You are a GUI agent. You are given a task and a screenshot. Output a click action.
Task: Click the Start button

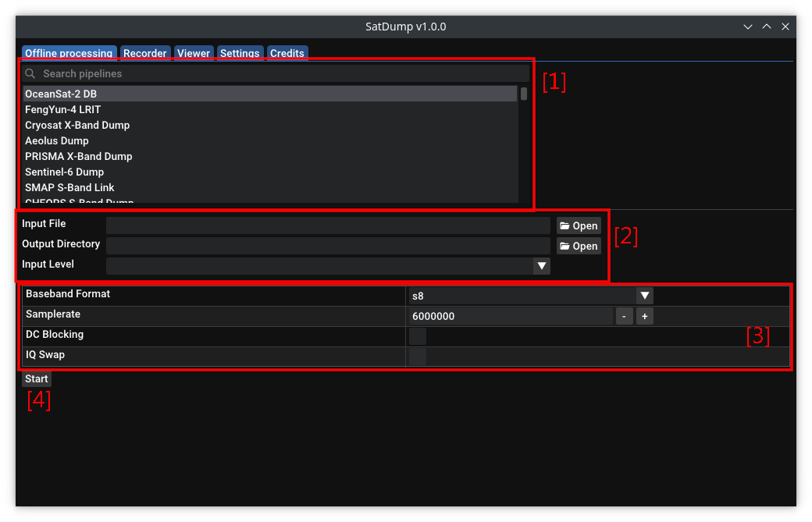[x=36, y=378]
